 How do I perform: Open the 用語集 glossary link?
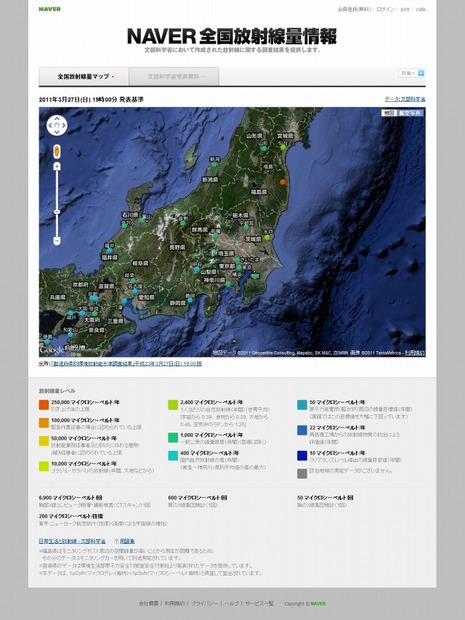pyautogui.click(x=127, y=541)
